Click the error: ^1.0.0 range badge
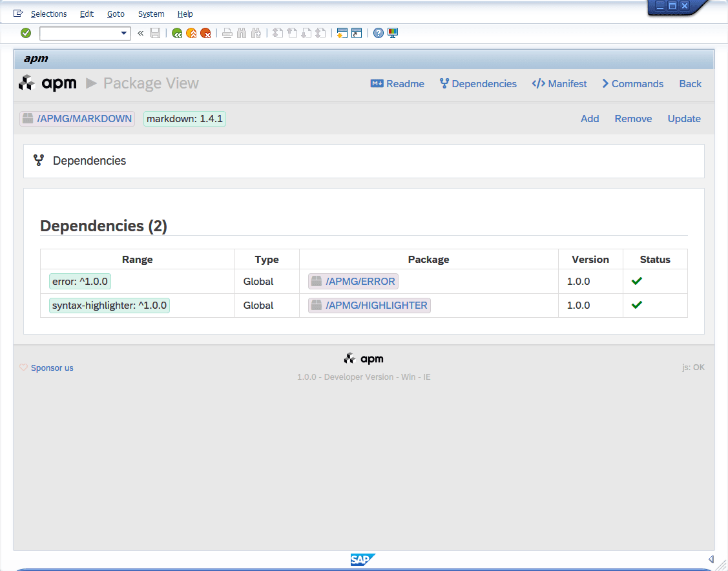The height and width of the screenshot is (571, 728). [x=80, y=282]
